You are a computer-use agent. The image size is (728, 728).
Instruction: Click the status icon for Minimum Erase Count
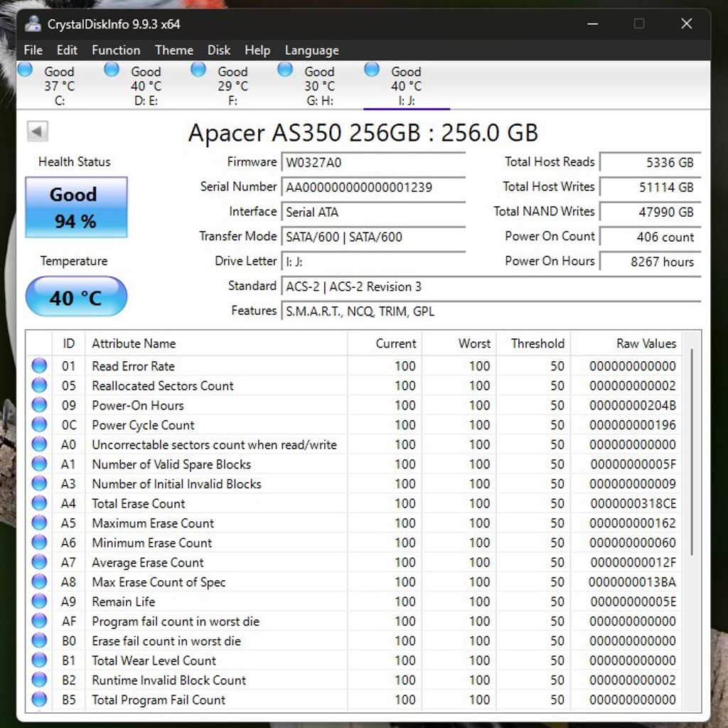pos(40,542)
